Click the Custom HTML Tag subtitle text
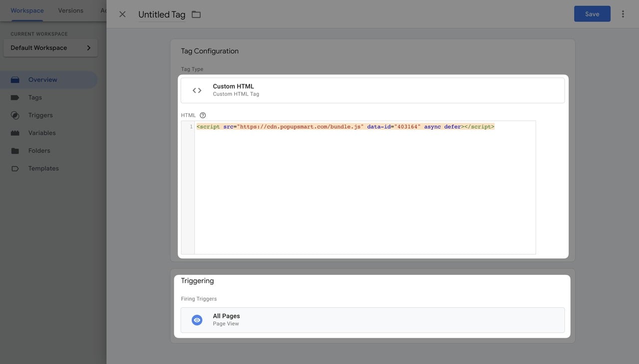Screen dimensions: 639x364 coord(236,94)
